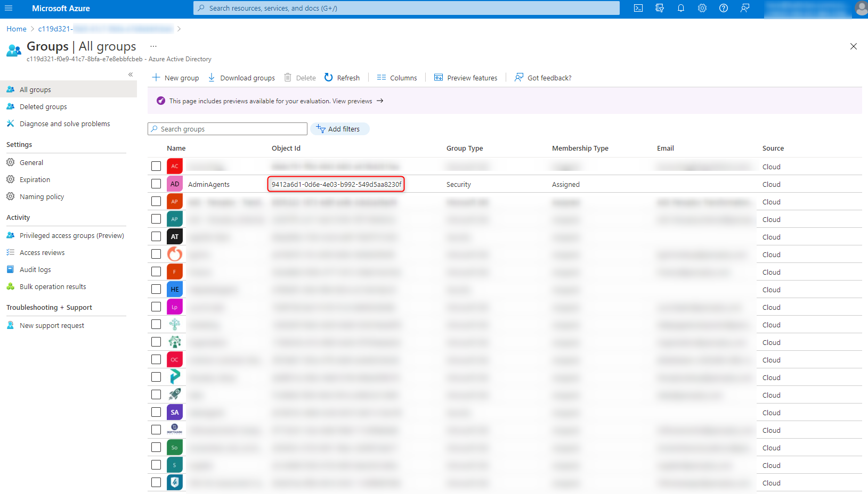This screenshot has height=502, width=868.
Task: Tick the checkbox beside the SA avatar row
Action: [156, 412]
